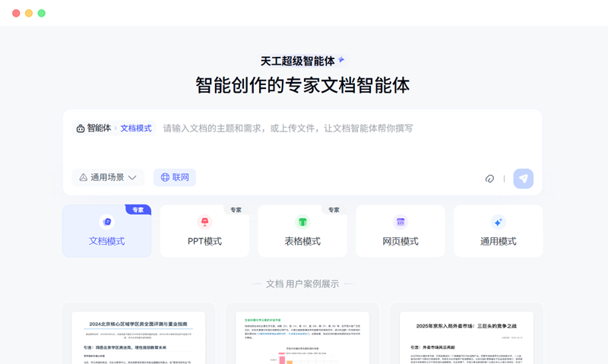Switch to 文档模式 card
608x364 pixels.
pyautogui.click(x=106, y=231)
